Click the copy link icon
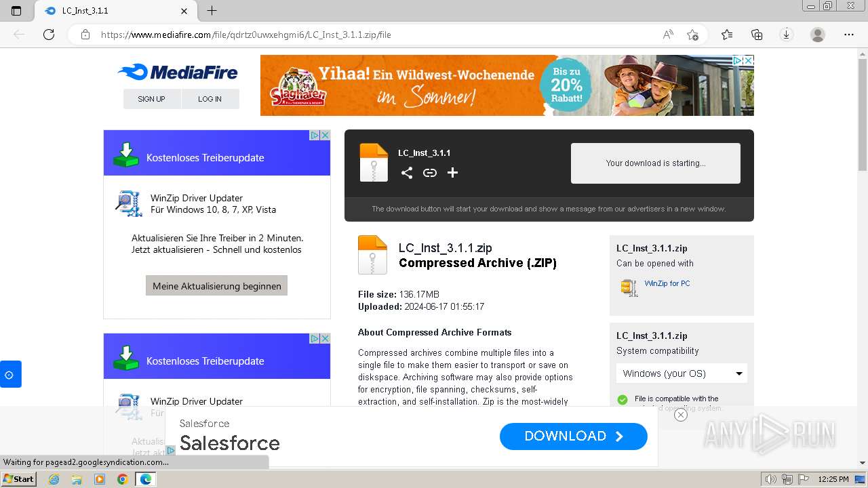 (x=430, y=173)
